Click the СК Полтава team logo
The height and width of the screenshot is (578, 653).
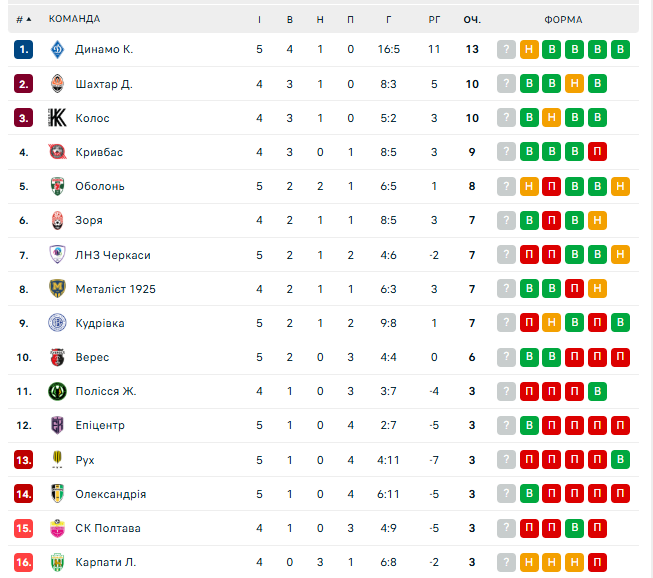pyautogui.click(x=57, y=528)
